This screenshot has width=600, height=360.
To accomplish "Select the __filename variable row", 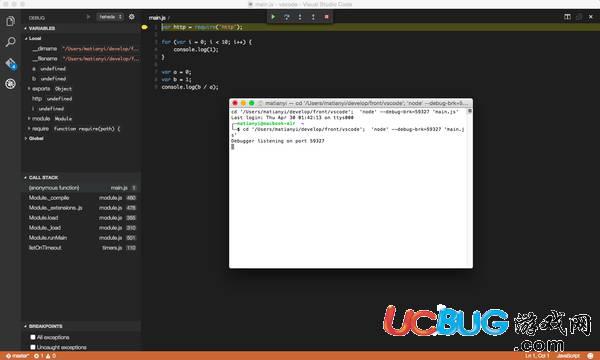I will point(82,59).
